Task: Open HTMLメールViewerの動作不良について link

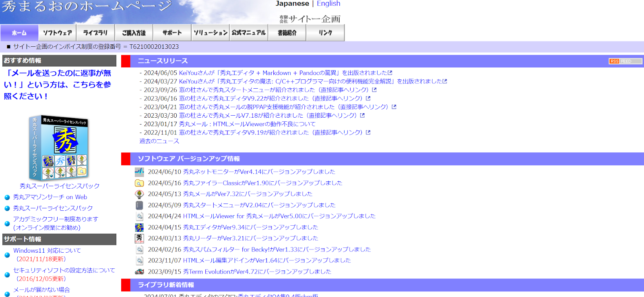Action: 247,124
